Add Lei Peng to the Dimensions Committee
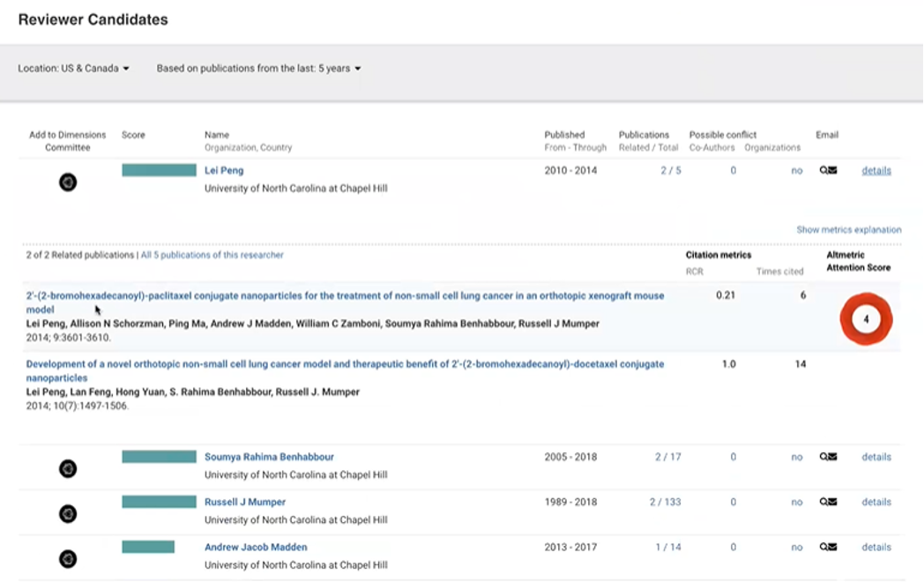The height and width of the screenshot is (582, 924). click(68, 182)
